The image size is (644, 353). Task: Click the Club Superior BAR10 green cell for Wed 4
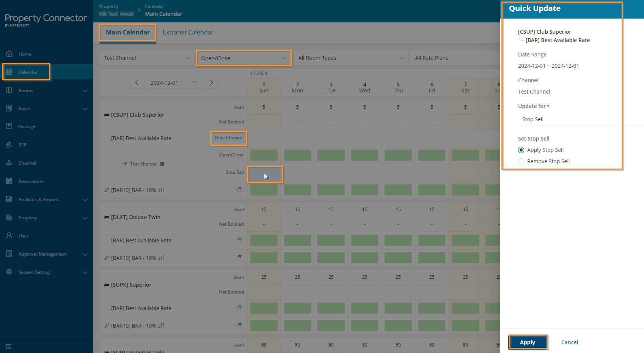tap(364, 190)
